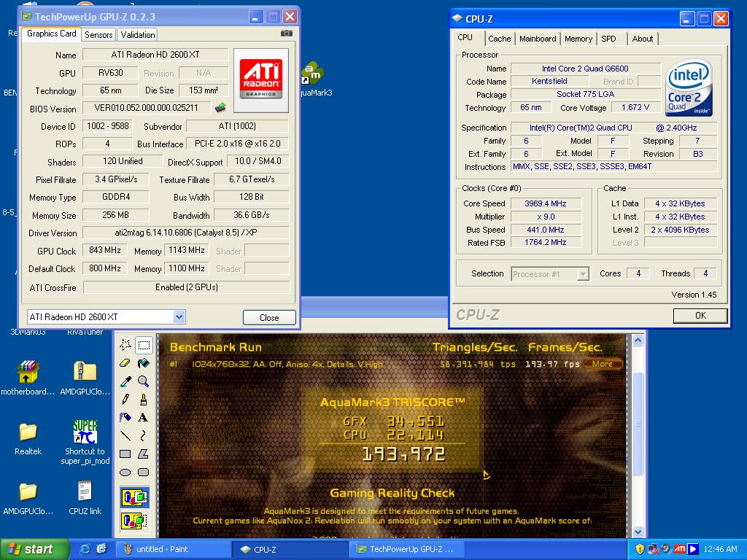The image size is (747, 560).
Task: Switch to untitled - Paint taskbar button
Action: (x=174, y=549)
